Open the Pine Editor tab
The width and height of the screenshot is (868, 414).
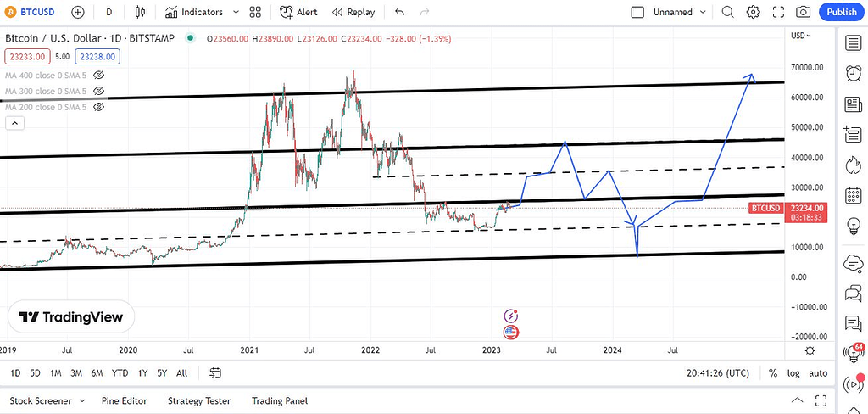coord(124,400)
